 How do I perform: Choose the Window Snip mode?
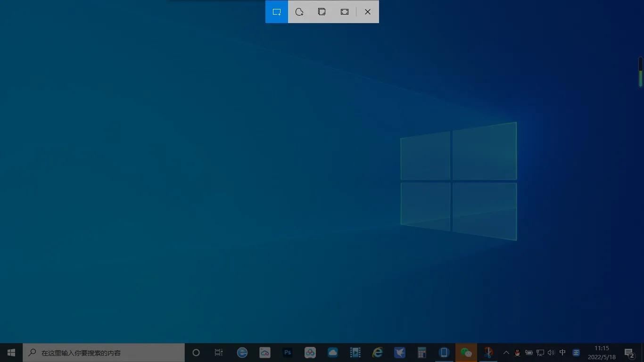click(322, 12)
